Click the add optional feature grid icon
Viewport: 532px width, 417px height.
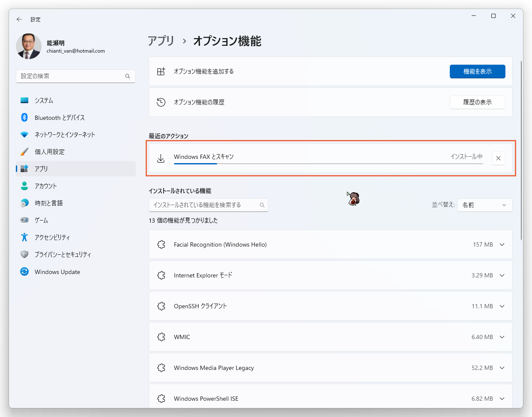coord(161,71)
